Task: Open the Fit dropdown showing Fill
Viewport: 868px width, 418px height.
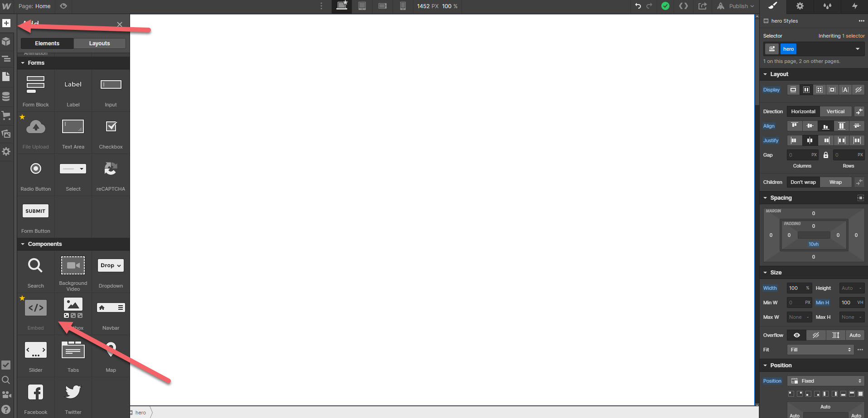Action: 820,350
